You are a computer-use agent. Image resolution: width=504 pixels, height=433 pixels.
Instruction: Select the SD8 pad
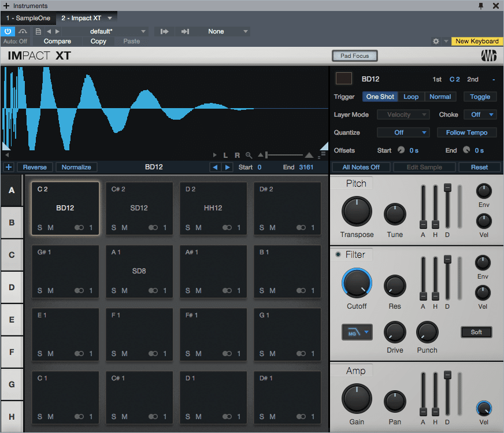point(139,272)
